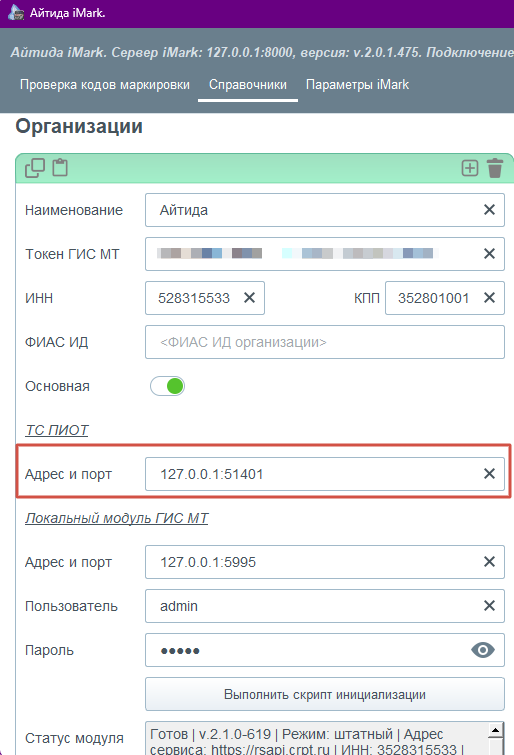Click the Пользователь input field
Viewport: 514px width, 755px height.
[x=325, y=606]
